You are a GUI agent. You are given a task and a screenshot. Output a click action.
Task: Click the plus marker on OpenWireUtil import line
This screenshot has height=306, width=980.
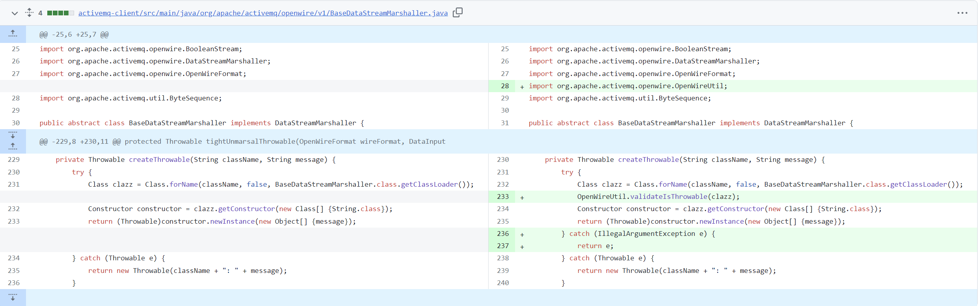522,87
